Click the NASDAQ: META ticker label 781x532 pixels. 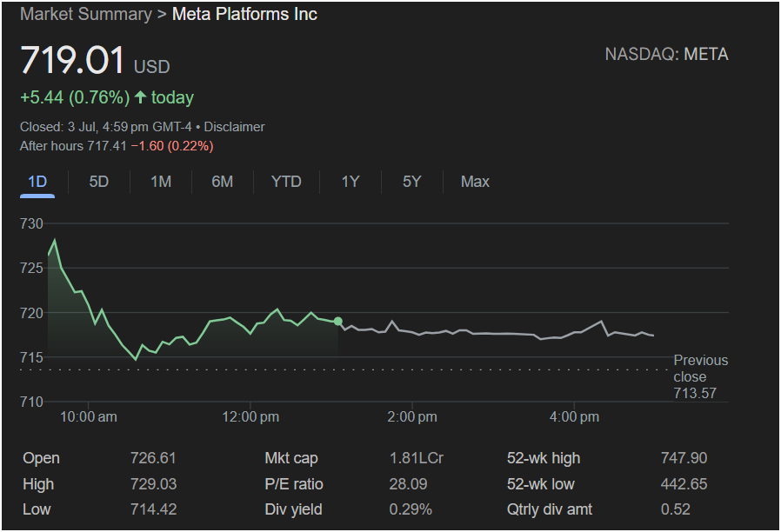[x=666, y=54]
